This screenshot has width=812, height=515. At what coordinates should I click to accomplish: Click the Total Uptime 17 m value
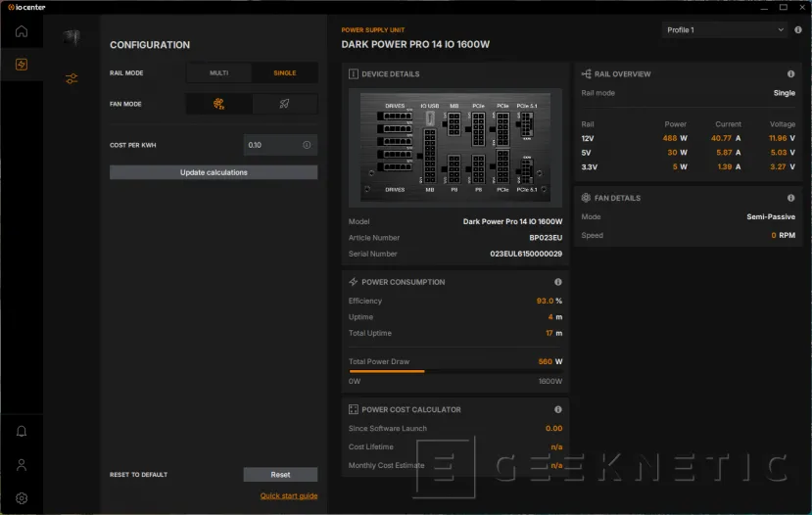[553, 333]
